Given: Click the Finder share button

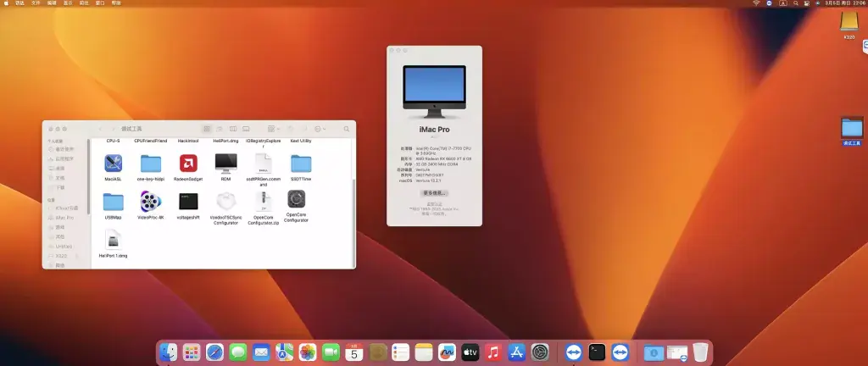Looking at the screenshot, I should (290, 129).
